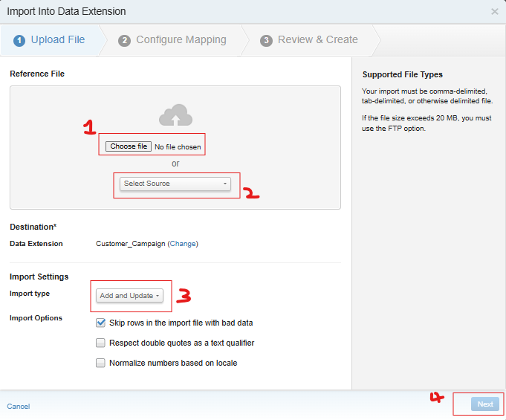This screenshot has width=506, height=420.
Task: Click the Cancel link
Action: pyautogui.click(x=19, y=407)
